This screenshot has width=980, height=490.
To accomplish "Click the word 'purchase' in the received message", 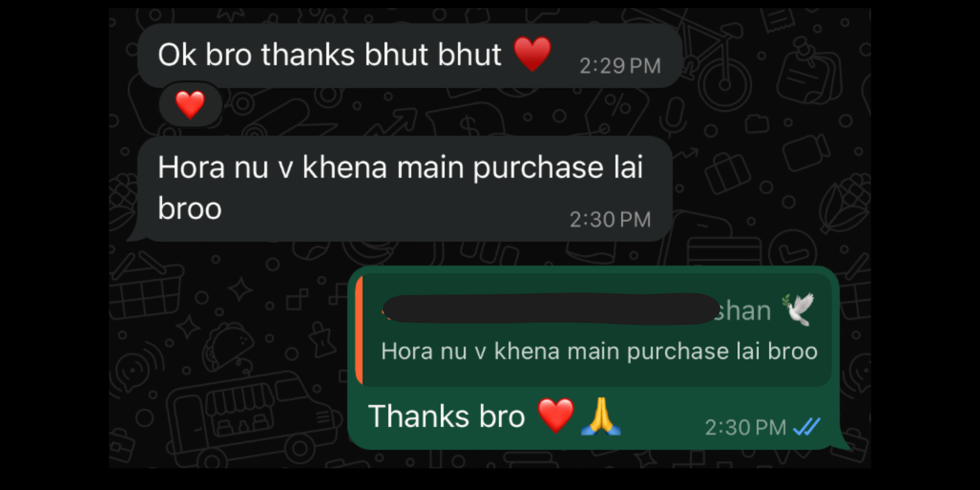I will (538, 169).
